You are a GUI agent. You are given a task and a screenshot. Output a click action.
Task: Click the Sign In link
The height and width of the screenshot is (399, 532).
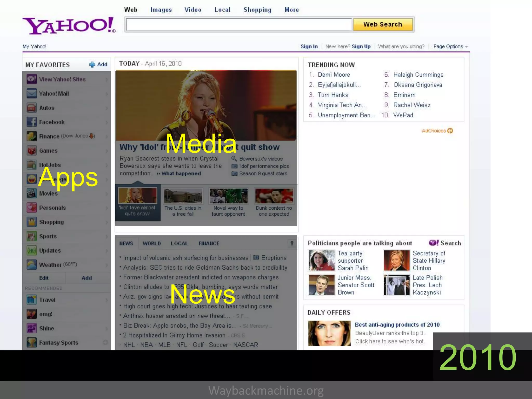click(x=309, y=46)
